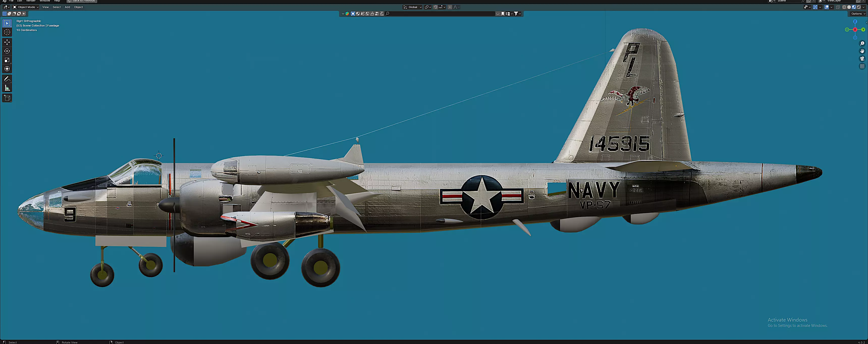Open the Object Mode dropdown
This screenshot has height=344, width=868.
(25, 7)
